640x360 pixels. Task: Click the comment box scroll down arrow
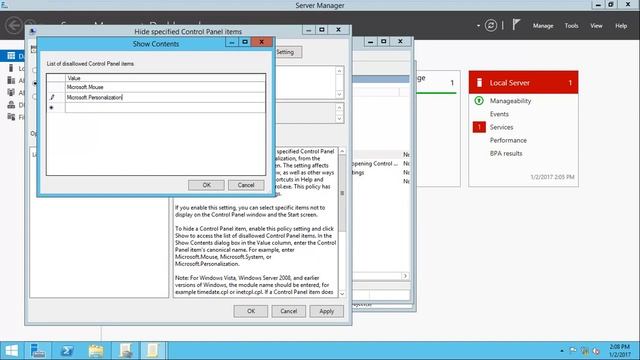point(339,94)
